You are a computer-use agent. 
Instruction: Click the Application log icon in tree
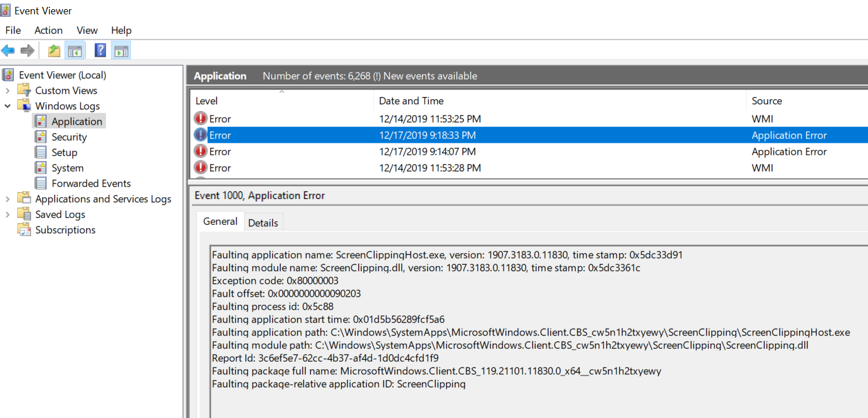tap(40, 121)
